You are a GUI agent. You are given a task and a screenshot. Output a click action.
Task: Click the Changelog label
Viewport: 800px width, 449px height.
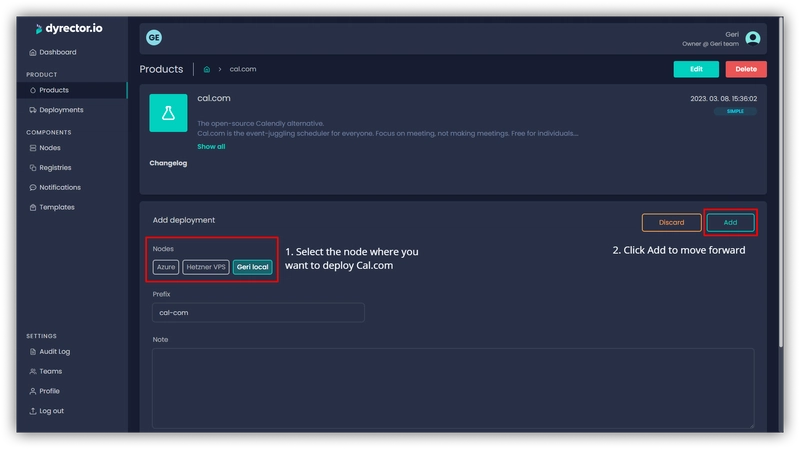tap(168, 163)
